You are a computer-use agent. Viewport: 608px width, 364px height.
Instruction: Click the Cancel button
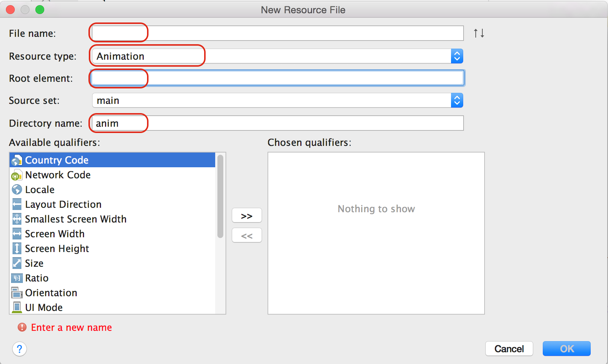[509, 349]
